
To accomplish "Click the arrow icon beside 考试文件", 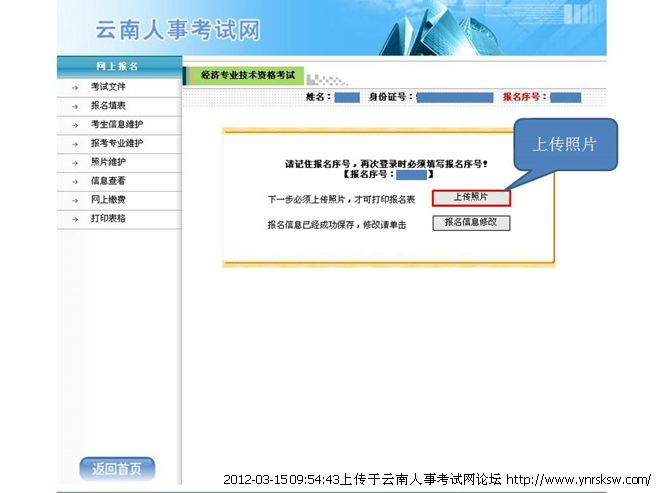I will coord(74,87).
